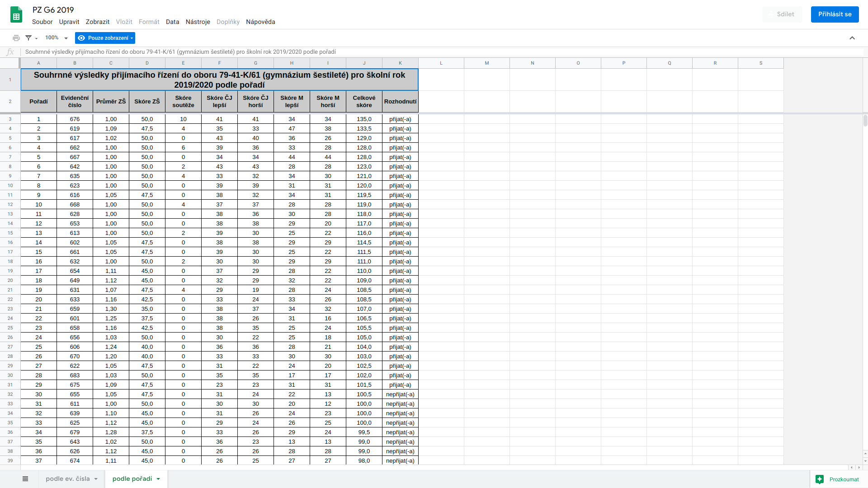Viewport: 868px width, 488px height.
Task: Click the document title PZ G6 2019
Action: 53,10
